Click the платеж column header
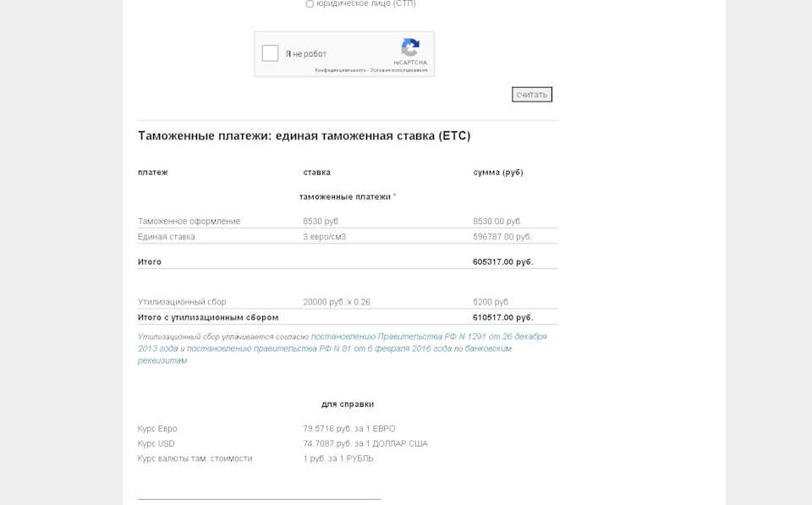Viewport: 812px width, 505px height. click(153, 173)
